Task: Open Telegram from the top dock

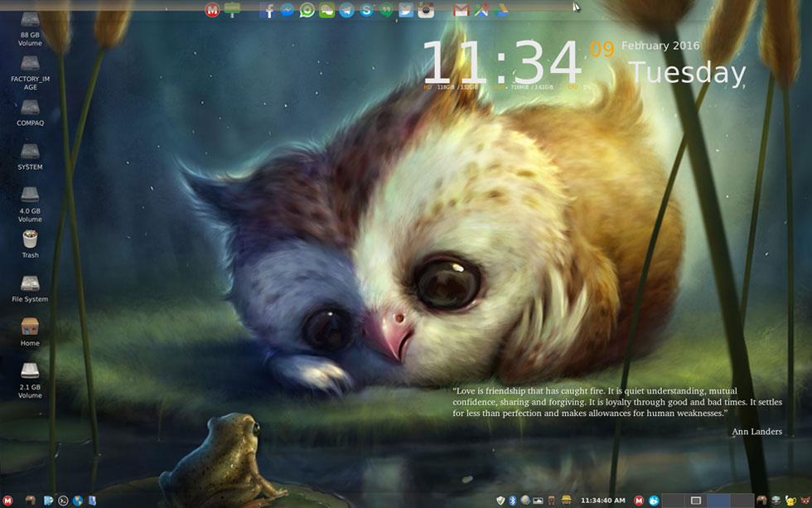Action: (x=346, y=10)
